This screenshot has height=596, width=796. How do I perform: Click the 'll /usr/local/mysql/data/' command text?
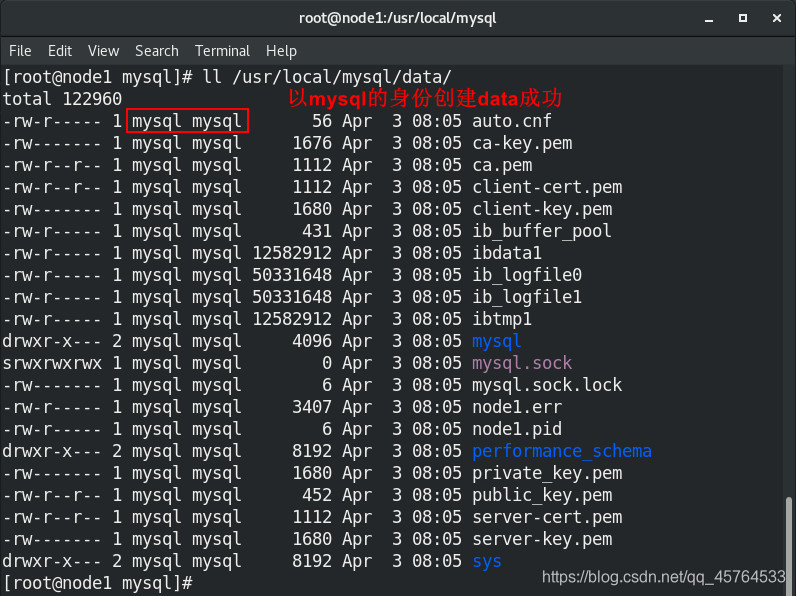click(x=326, y=77)
